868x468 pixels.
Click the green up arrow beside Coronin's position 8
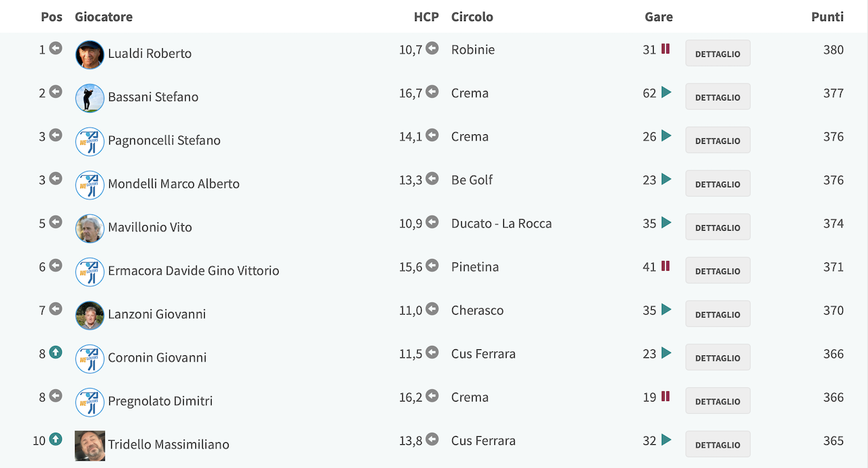pyautogui.click(x=56, y=353)
